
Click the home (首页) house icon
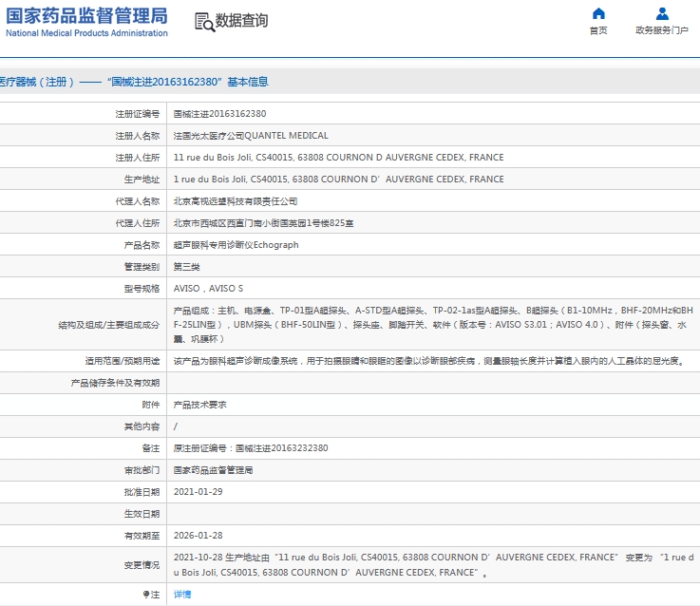[x=598, y=14]
